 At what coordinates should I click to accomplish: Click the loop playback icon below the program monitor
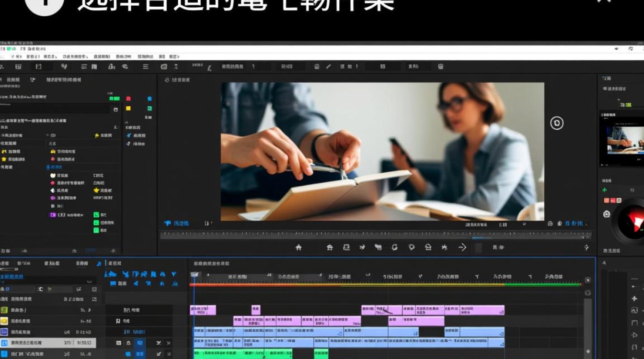pyautogui.click(x=394, y=247)
